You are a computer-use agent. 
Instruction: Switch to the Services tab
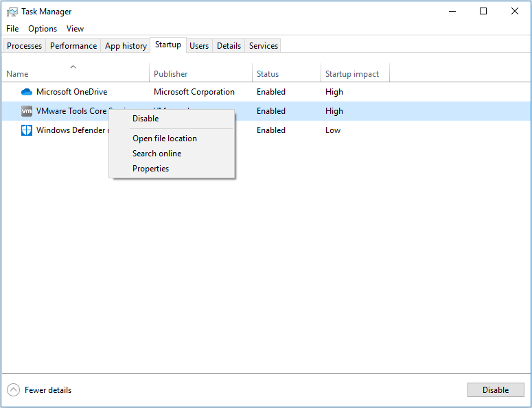(264, 46)
